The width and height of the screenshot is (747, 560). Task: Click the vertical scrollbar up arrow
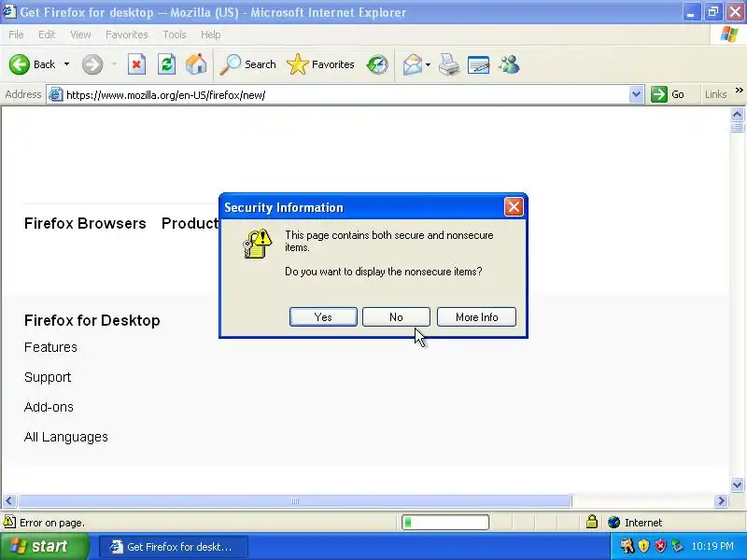click(x=737, y=114)
